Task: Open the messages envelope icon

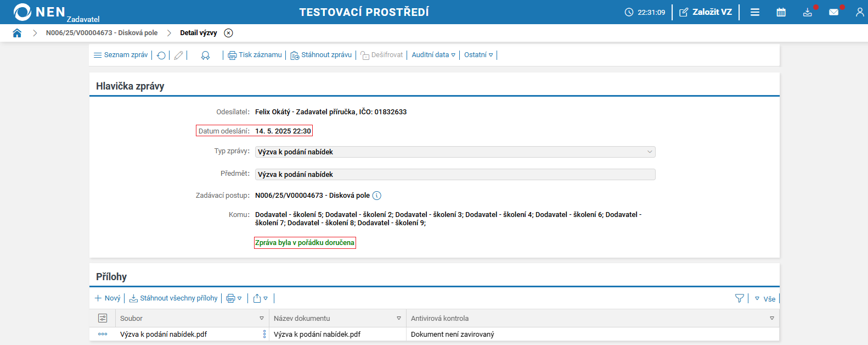Action: tap(834, 12)
